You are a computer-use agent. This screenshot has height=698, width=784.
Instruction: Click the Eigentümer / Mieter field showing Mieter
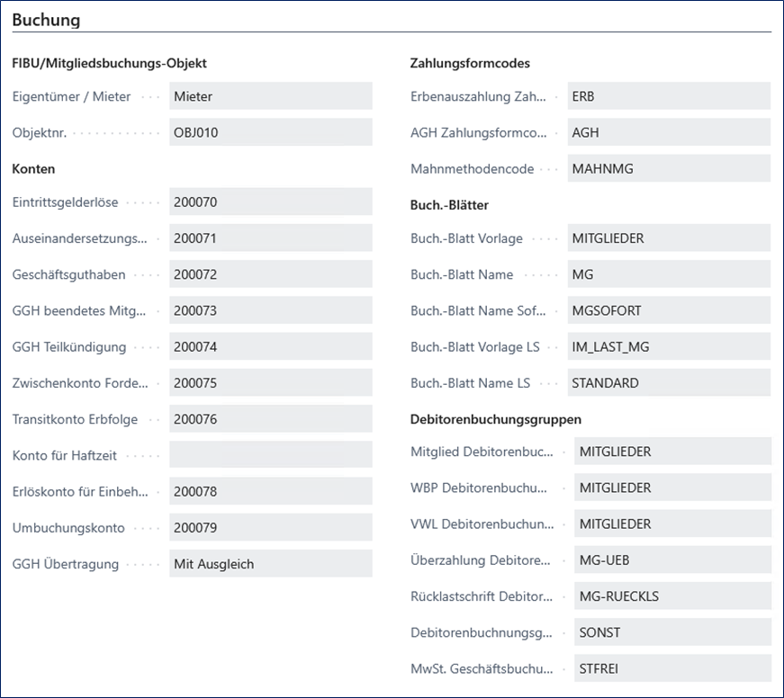270,96
